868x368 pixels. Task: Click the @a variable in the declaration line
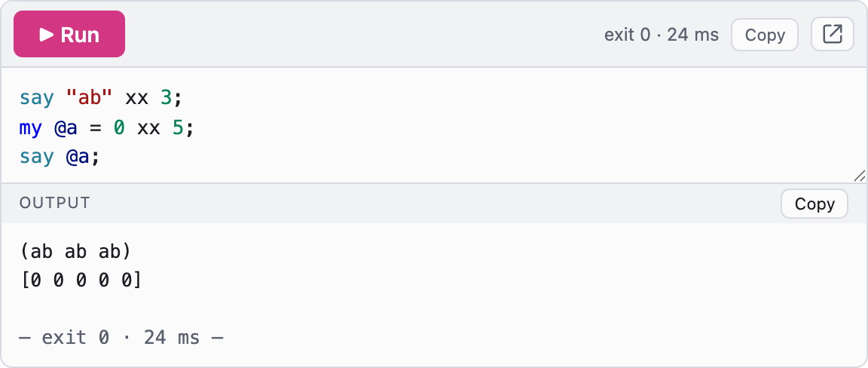tap(66, 128)
